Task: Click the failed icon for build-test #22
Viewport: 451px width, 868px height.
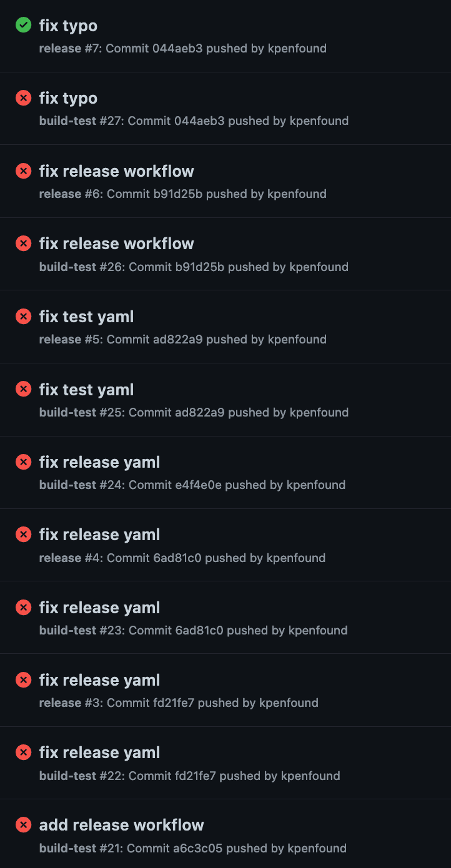Action: click(23, 752)
